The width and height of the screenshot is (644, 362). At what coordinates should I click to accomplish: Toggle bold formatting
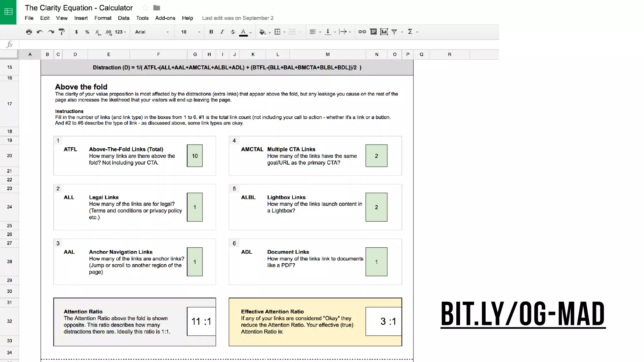pyautogui.click(x=211, y=32)
